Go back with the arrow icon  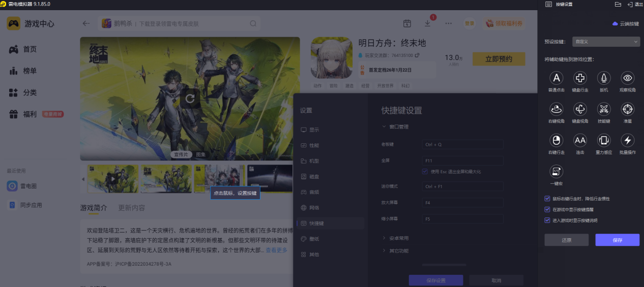pyautogui.click(x=86, y=23)
